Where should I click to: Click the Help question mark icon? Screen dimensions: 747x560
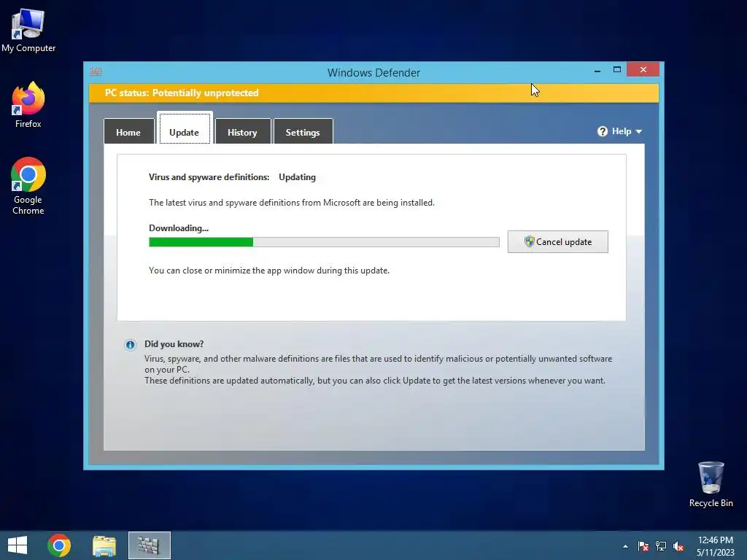pyautogui.click(x=602, y=131)
